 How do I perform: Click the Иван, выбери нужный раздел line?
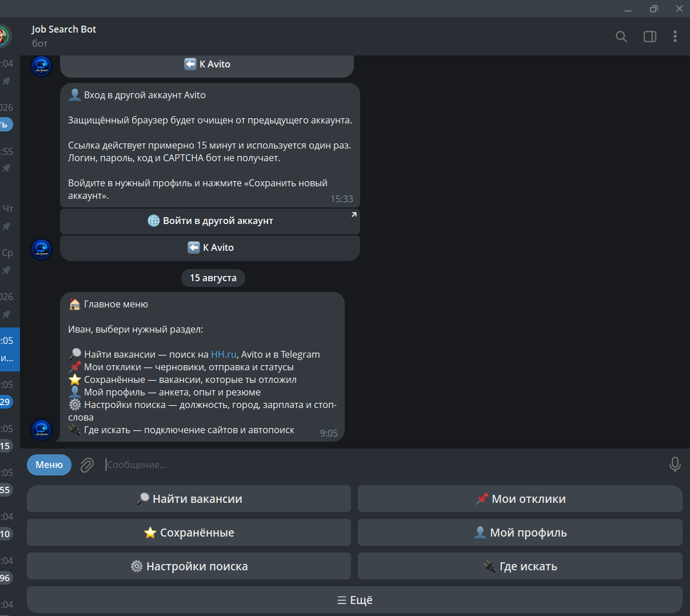[135, 329]
